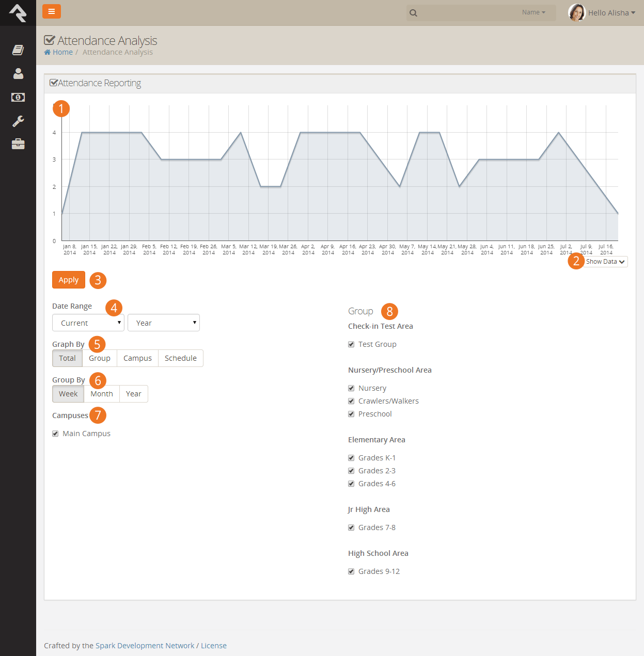Click the Attendance Analysis page title
The height and width of the screenshot is (656, 644).
click(x=107, y=40)
